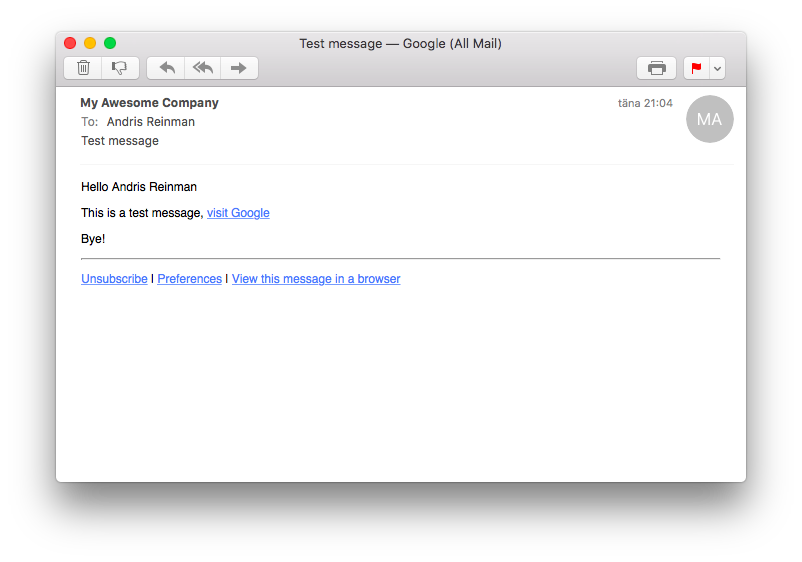This screenshot has width=802, height=562.
Task: Expand the flag color dropdown arrow
Action: point(717,68)
